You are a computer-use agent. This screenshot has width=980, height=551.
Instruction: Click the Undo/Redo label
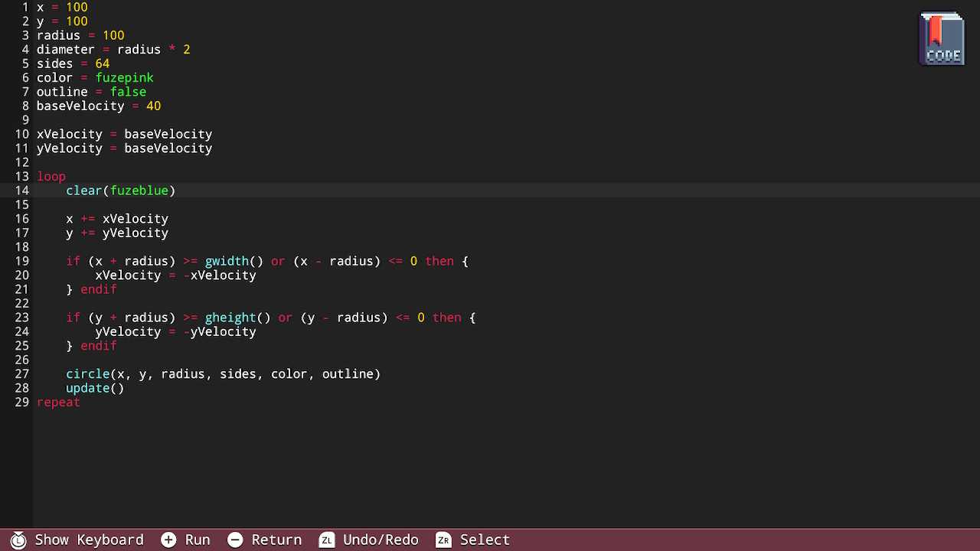381,540
